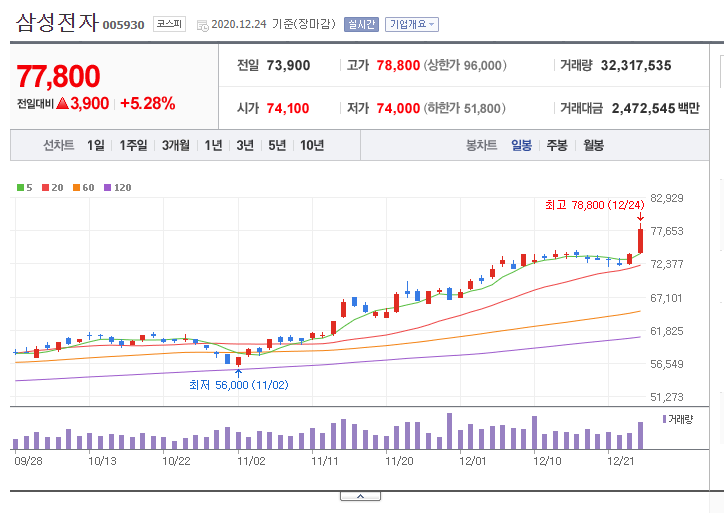
Task: Switch to 주봉 weekly candle chart
Action: (557, 145)
